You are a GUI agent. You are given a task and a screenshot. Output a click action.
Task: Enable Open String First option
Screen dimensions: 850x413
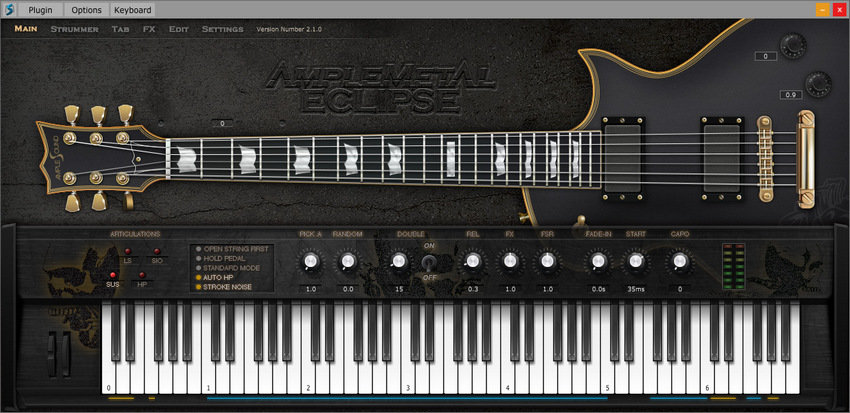pos(232,249)
